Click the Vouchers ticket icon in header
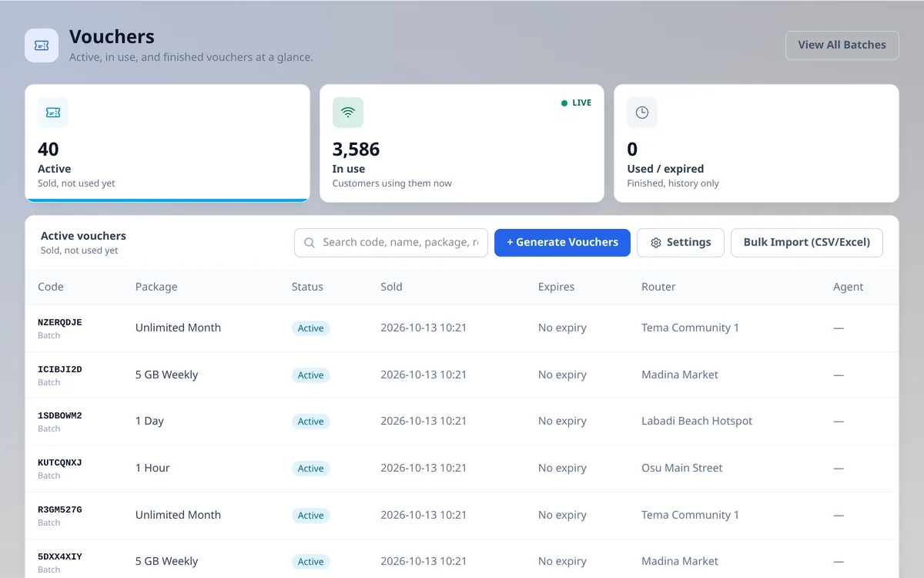924x578 pixels. pos(42,45)
